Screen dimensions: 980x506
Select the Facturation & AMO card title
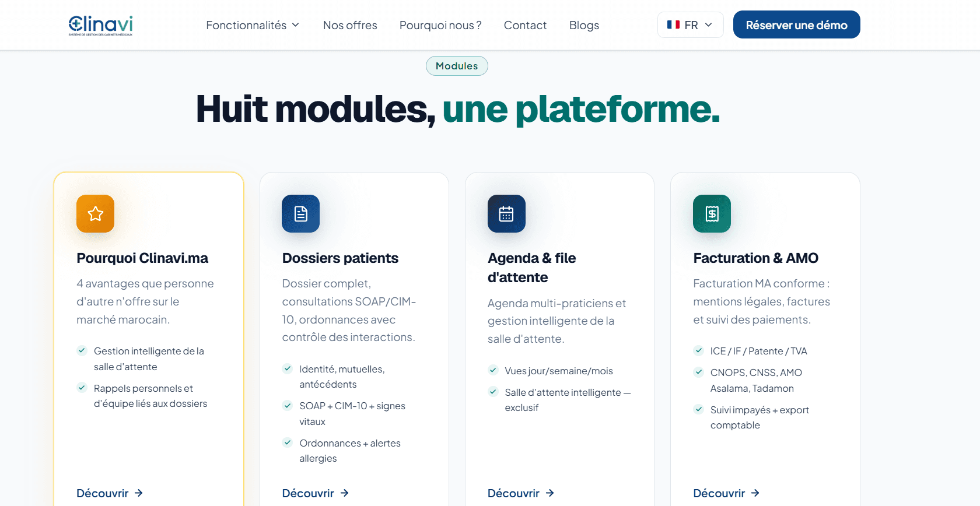coord(755,258)
